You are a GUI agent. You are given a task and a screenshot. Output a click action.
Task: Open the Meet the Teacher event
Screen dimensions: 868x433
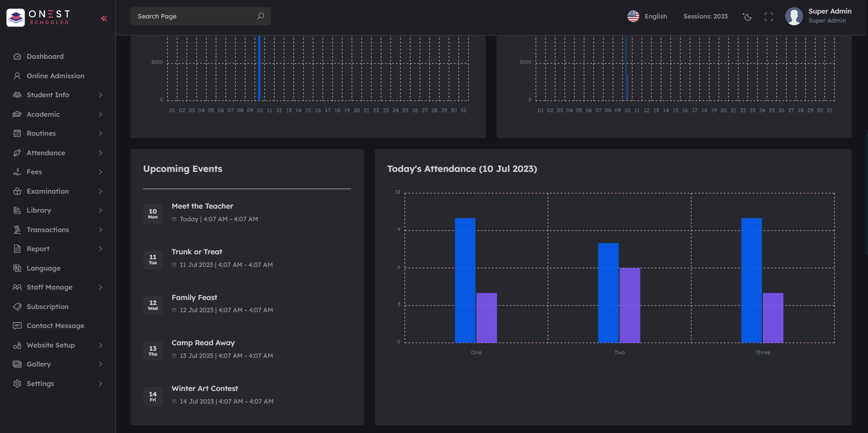point(202,206)
